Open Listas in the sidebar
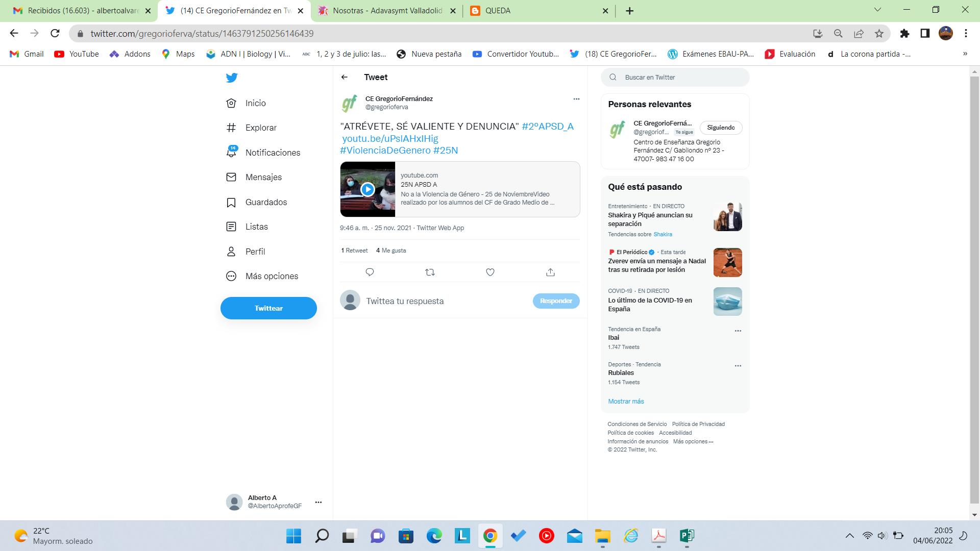Viewport: 980px width, 551px height. [247, 227]
